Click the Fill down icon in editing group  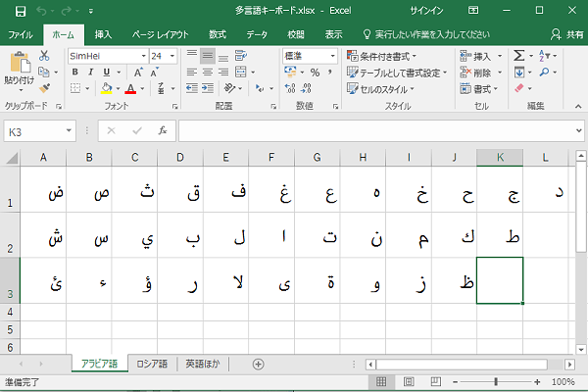[519, 72]
